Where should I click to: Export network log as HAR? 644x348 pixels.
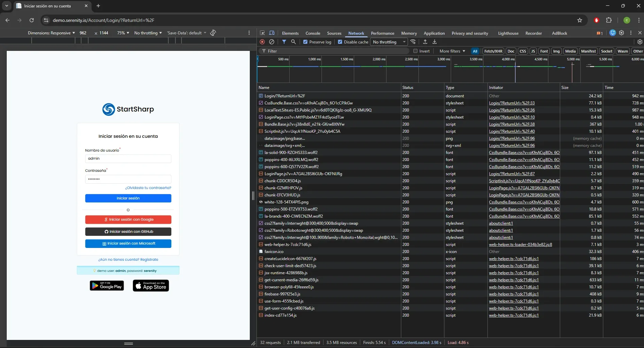[435, 42]
